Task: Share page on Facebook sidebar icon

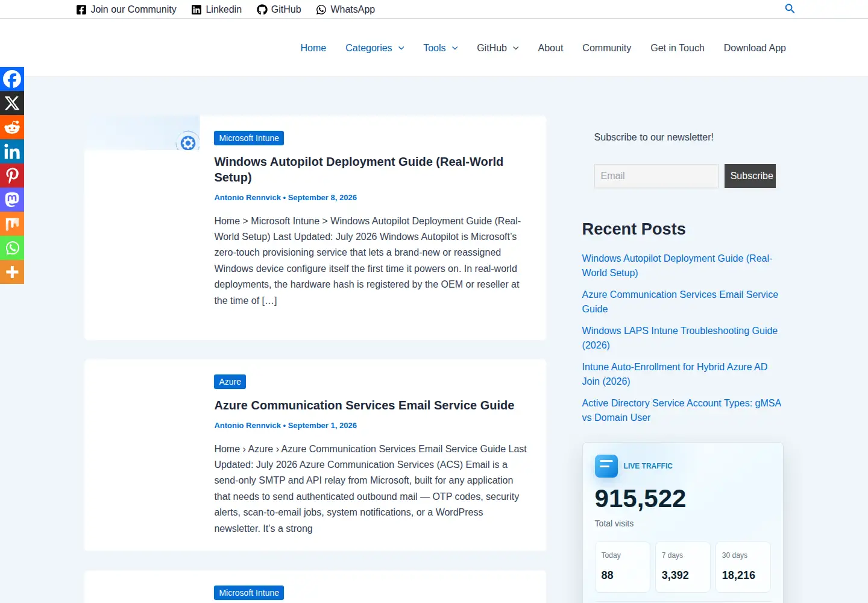Action: [x=12, y=79]
